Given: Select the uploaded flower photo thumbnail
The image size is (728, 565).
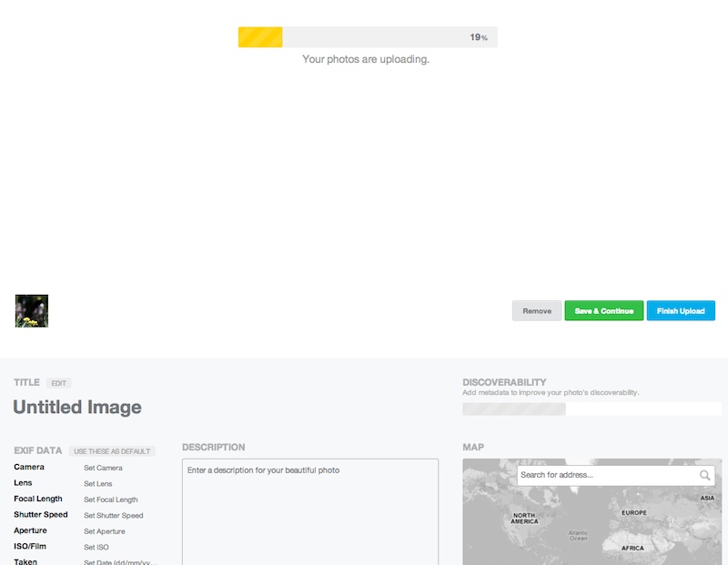Looking at the screenshot, I should coord(32,311).
